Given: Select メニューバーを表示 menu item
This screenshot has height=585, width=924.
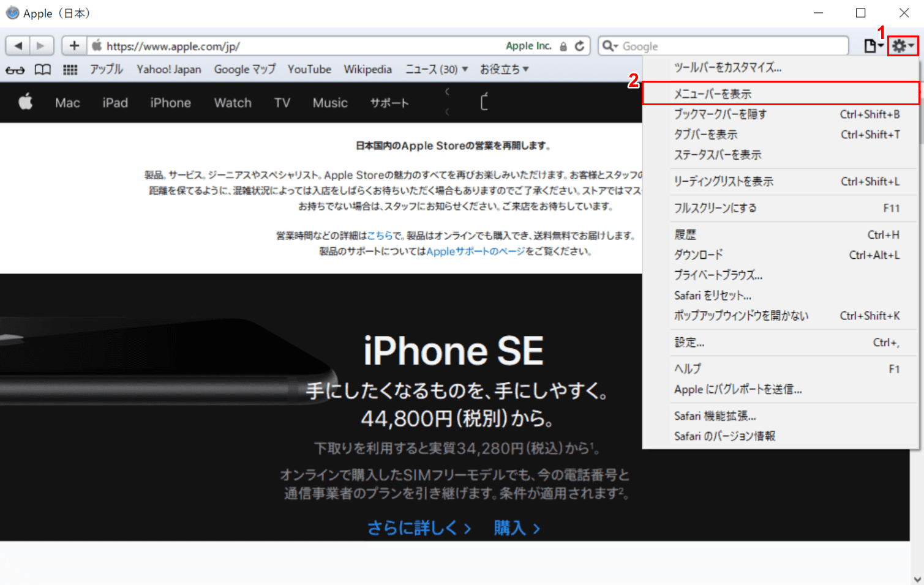Looking at the screenshot, I should 781,94.
